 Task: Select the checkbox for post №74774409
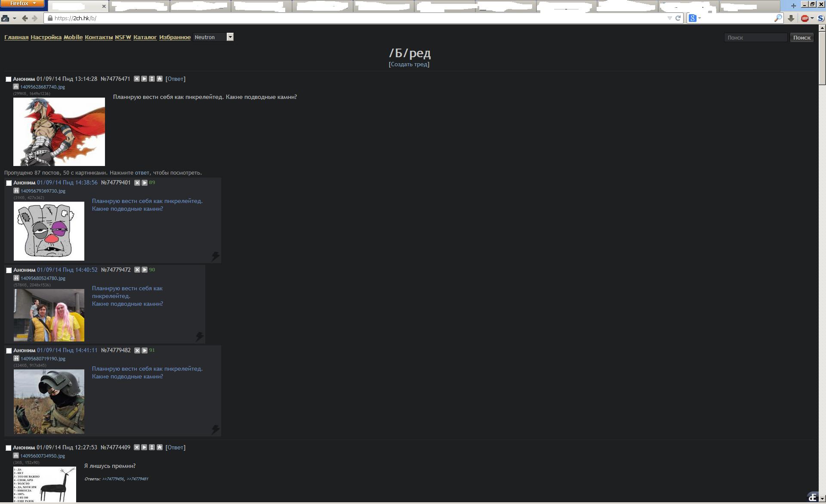tap(8, 448)
